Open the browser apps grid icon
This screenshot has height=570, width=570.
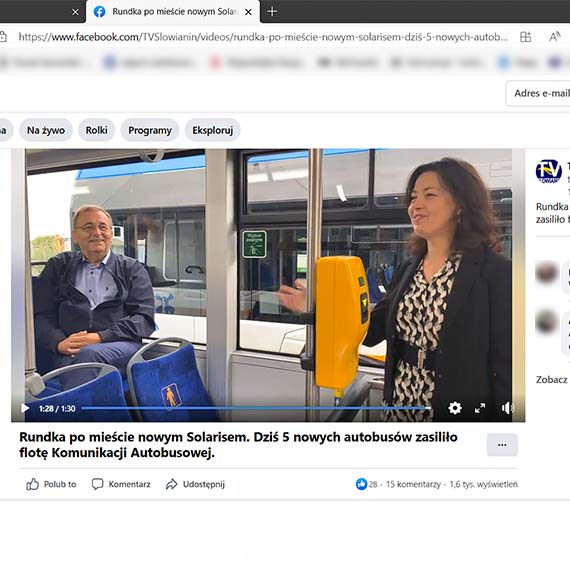tap(525, 37)
